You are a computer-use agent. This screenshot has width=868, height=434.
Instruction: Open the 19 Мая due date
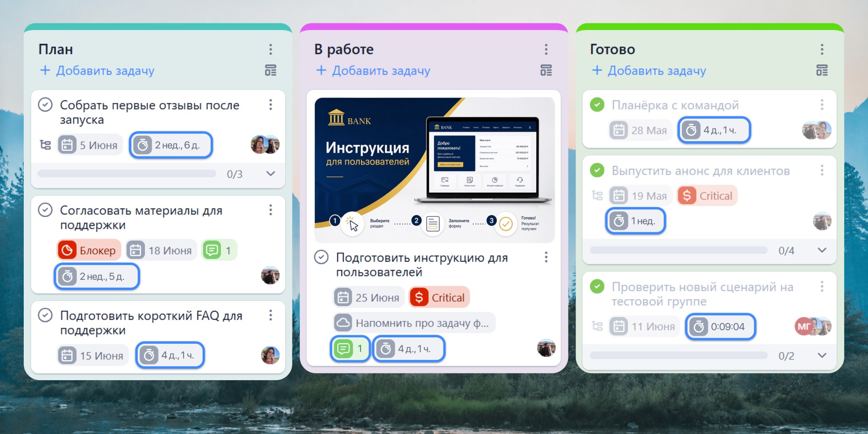[640, 195]
